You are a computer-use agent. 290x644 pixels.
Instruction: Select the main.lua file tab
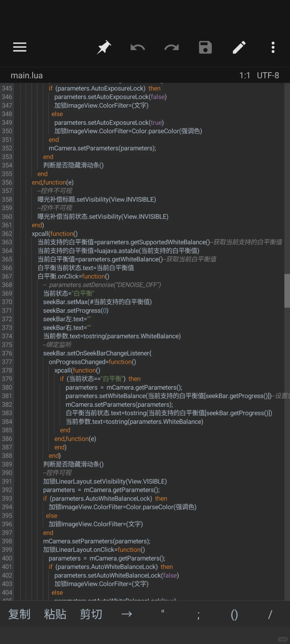27,75
